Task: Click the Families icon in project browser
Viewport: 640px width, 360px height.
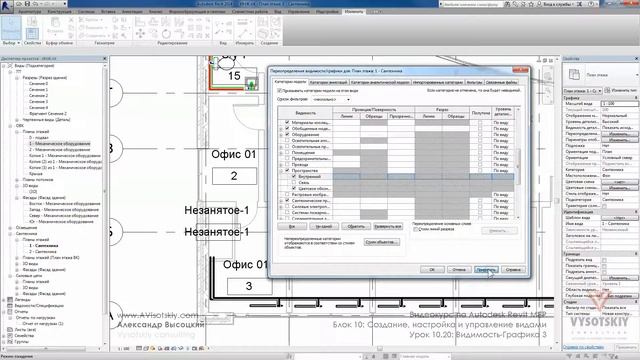Action: coord(10,336)
